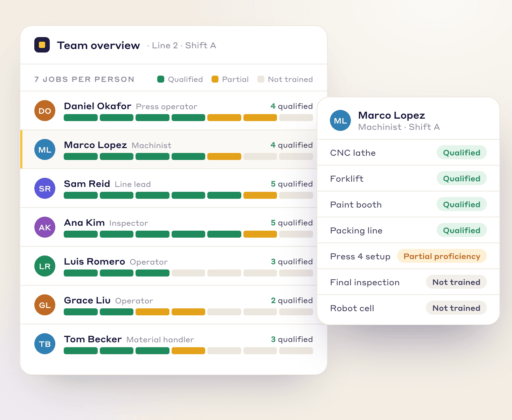The image size is (512, 420).
Task: Select Daniel Okafor's DO avatar
Action: 45,111
